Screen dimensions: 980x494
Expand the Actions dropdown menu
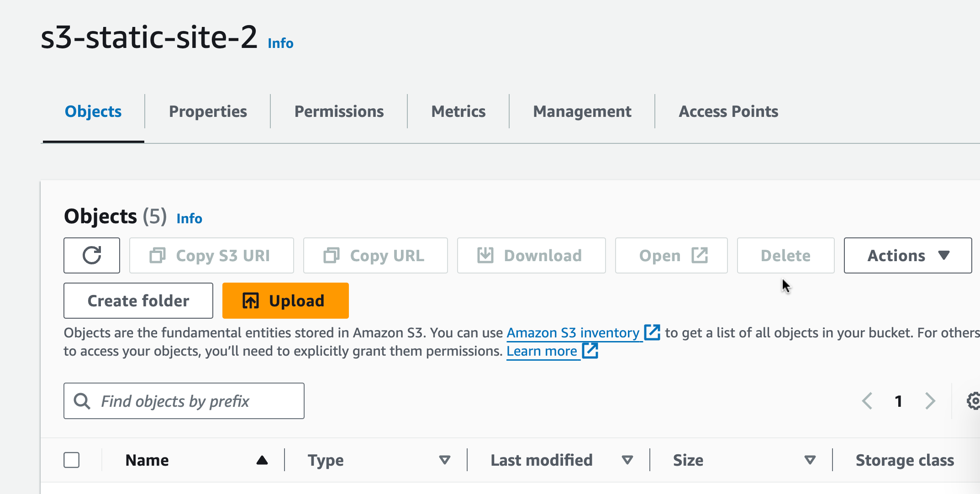pyautogui.click(x=907, y=255)
